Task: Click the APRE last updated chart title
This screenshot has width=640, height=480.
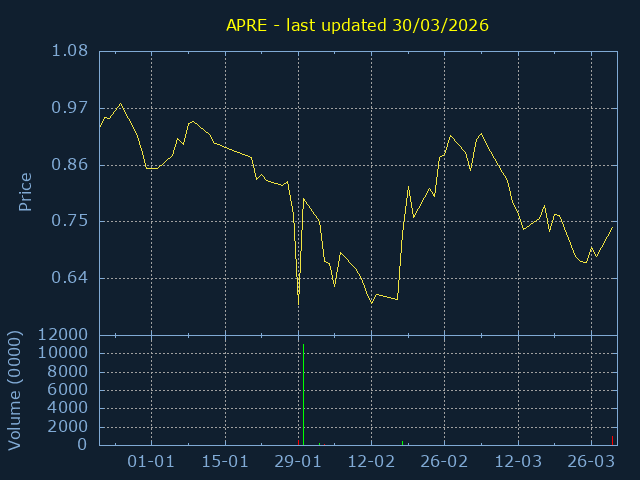Action: point(357,26)
